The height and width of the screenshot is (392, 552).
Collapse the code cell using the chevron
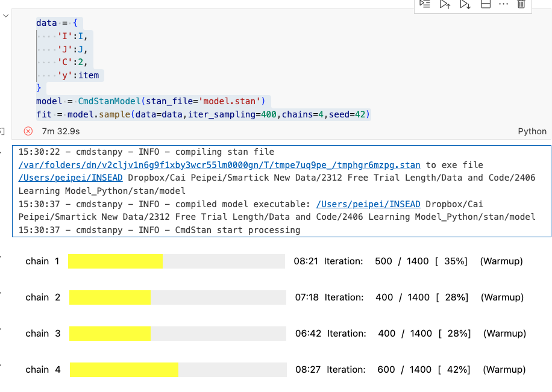click(5, 15)
